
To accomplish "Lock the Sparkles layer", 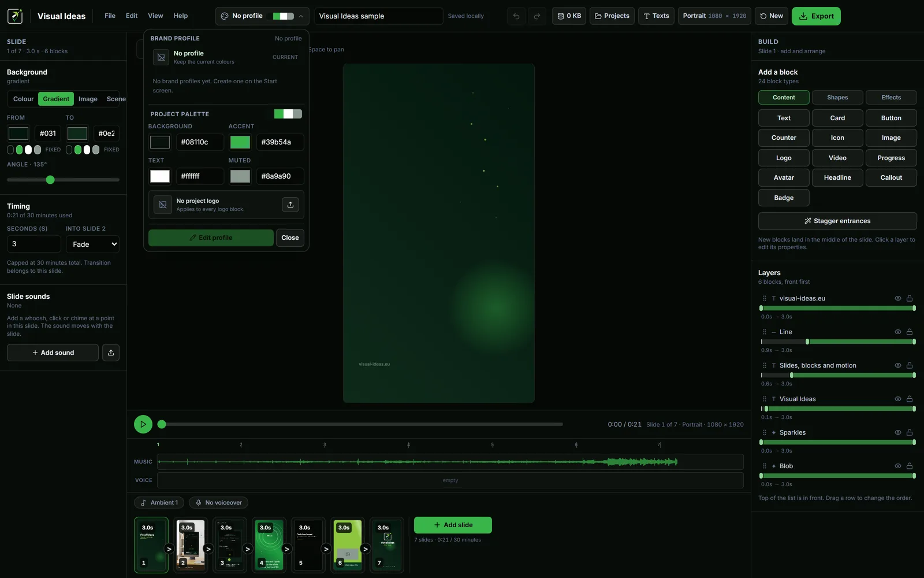I will pyautogui.click(x=910, y=432).
